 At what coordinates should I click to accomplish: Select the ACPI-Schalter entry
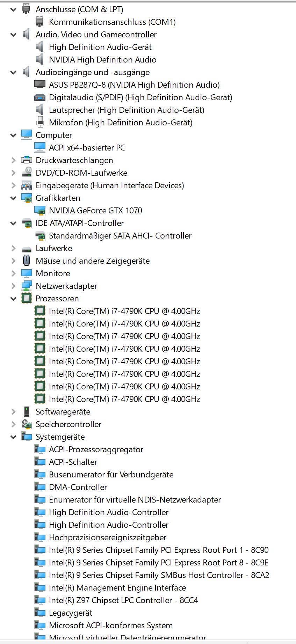click(x=73, y=462)
